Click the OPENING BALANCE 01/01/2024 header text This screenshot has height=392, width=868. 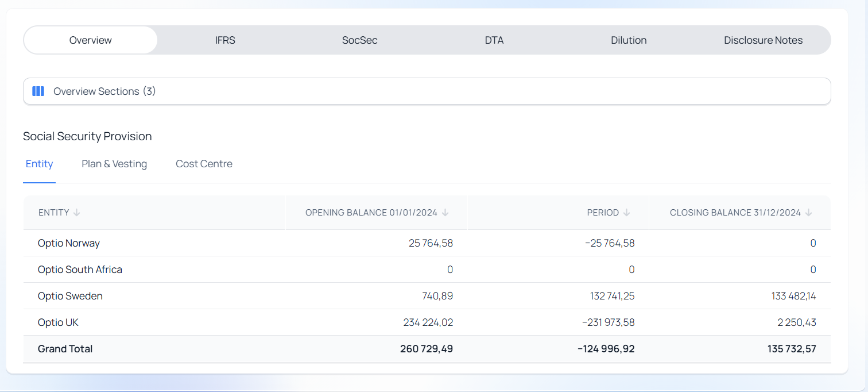(371, 213)
